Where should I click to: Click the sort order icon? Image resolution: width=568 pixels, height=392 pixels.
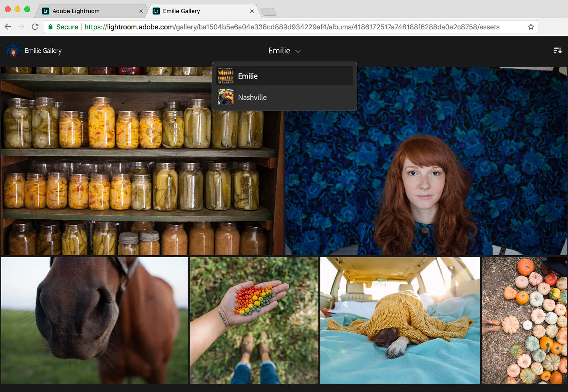(x=558, y=50)
